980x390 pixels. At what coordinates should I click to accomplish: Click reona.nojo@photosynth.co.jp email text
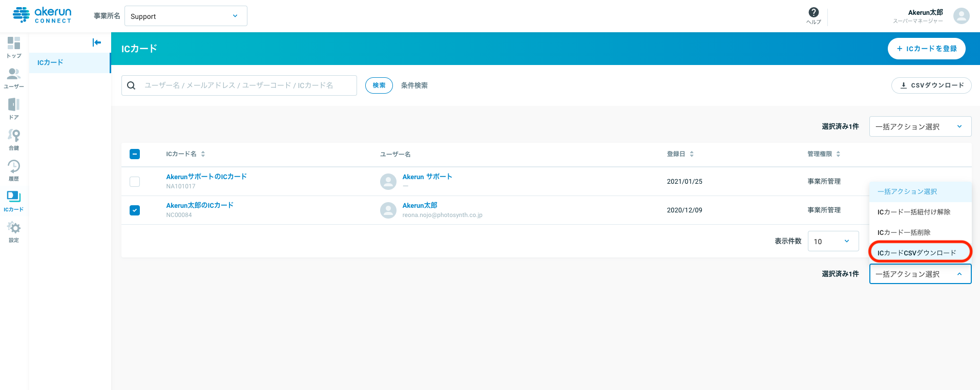[442, 215]
